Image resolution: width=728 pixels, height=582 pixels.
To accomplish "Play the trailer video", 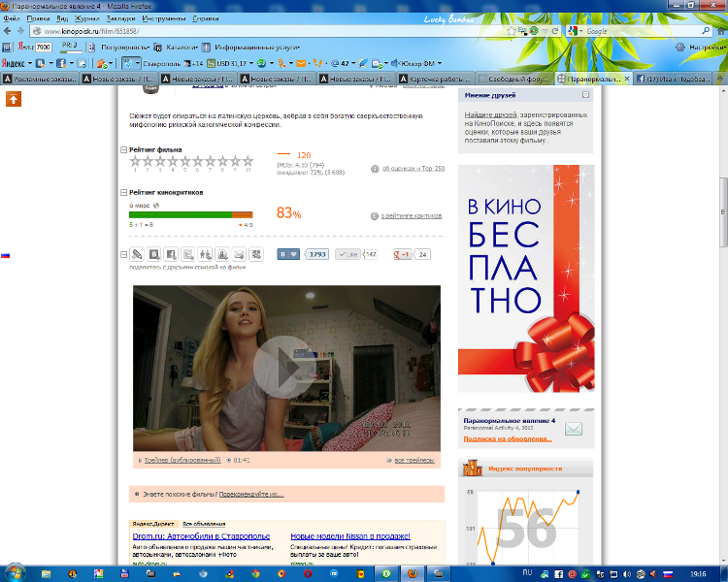I will pos(285,368).
